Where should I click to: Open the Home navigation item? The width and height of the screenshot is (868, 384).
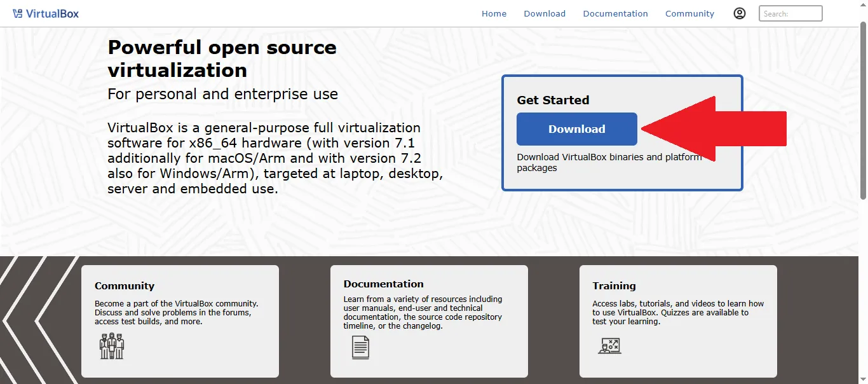point(494,13)
